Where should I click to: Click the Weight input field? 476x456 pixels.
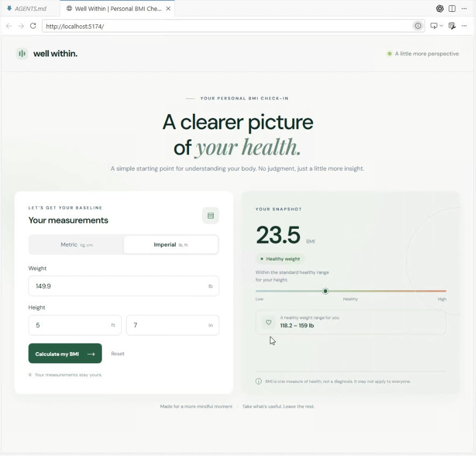point(123,286)
